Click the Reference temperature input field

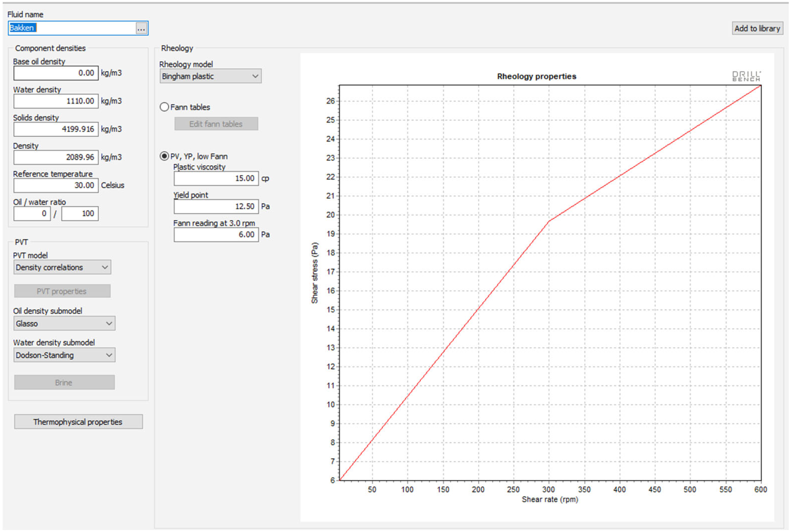coord(56,186)
